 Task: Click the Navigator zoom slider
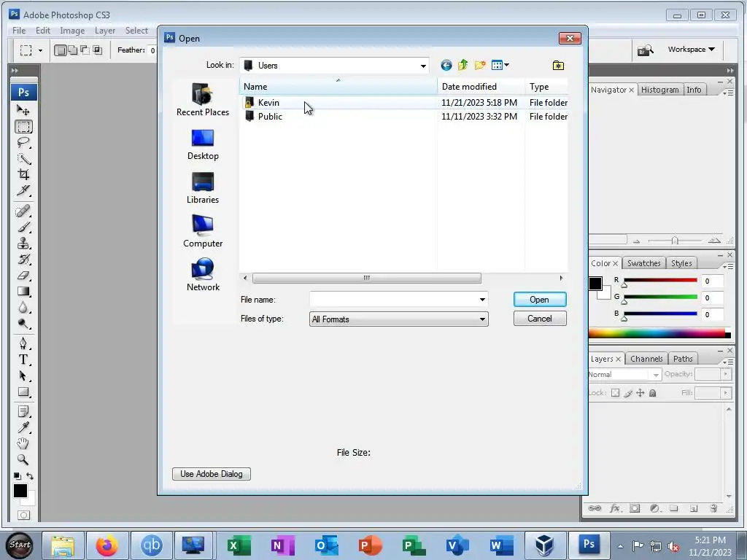point(675,241)
